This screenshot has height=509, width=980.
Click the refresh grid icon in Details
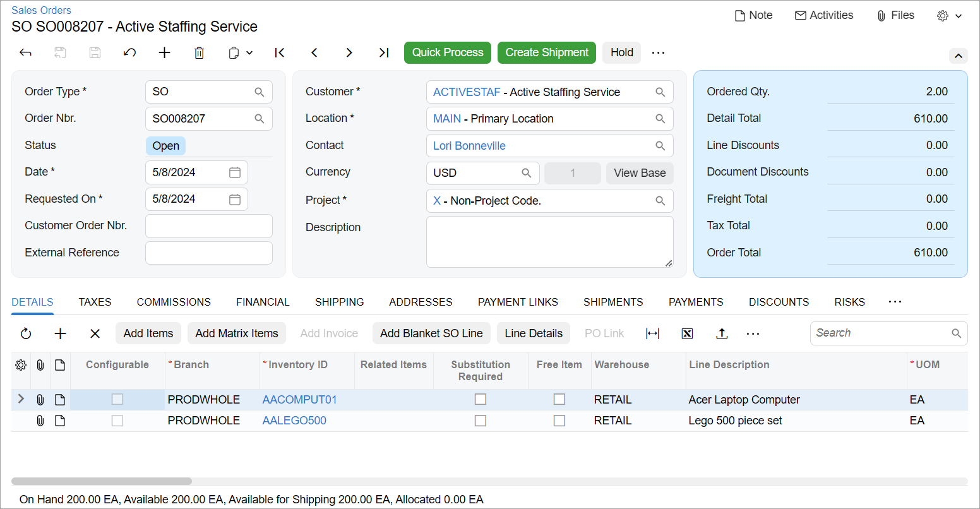pos(26,333)
